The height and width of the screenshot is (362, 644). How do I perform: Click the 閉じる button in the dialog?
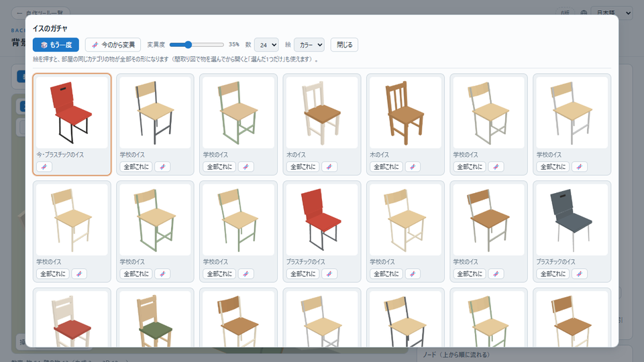344,45
